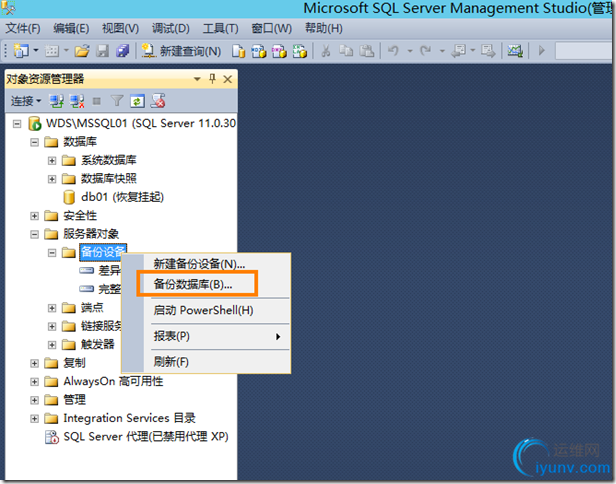Open the 帮助(H) menu

click(324, 28)
